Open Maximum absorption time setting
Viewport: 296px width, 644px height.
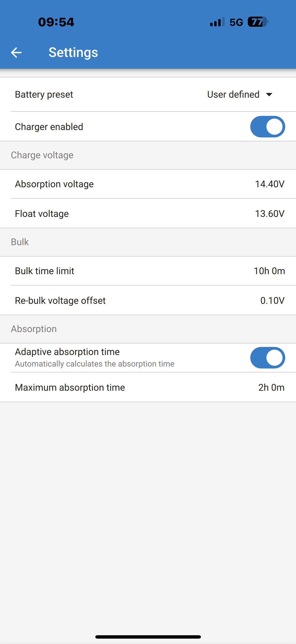[x=148, y=388]
